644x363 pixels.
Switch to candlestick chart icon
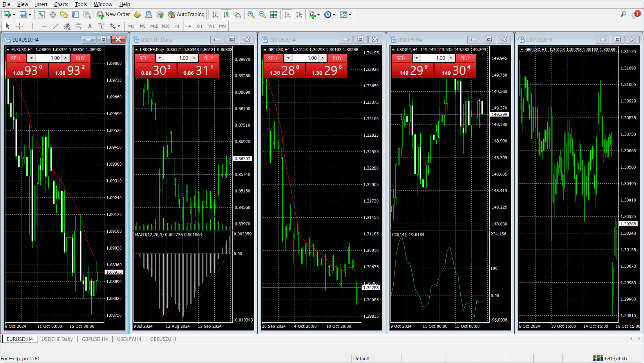[x=226, y=14]
